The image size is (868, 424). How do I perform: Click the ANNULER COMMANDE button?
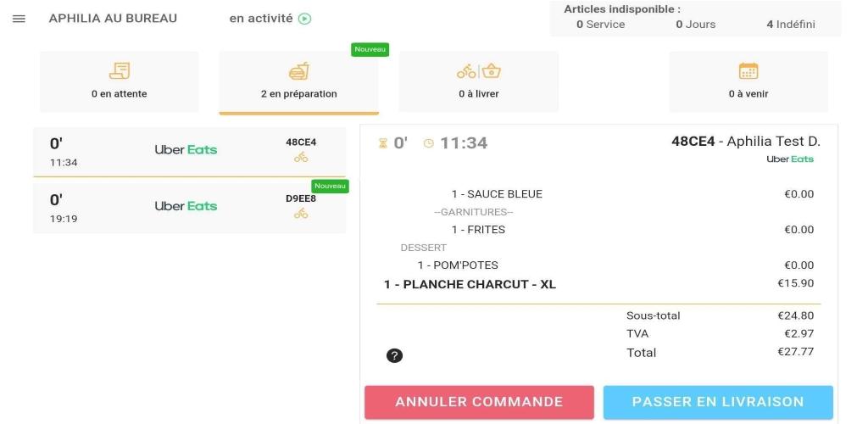(479, 403)
